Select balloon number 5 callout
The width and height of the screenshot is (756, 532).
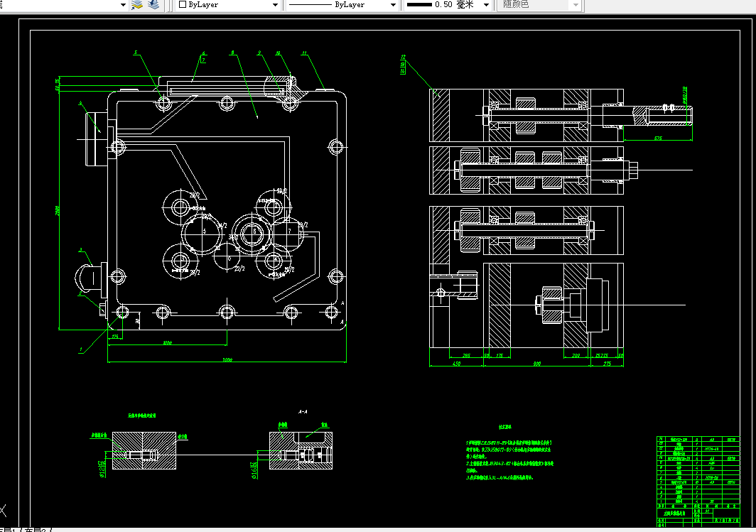tap(136, 53)
